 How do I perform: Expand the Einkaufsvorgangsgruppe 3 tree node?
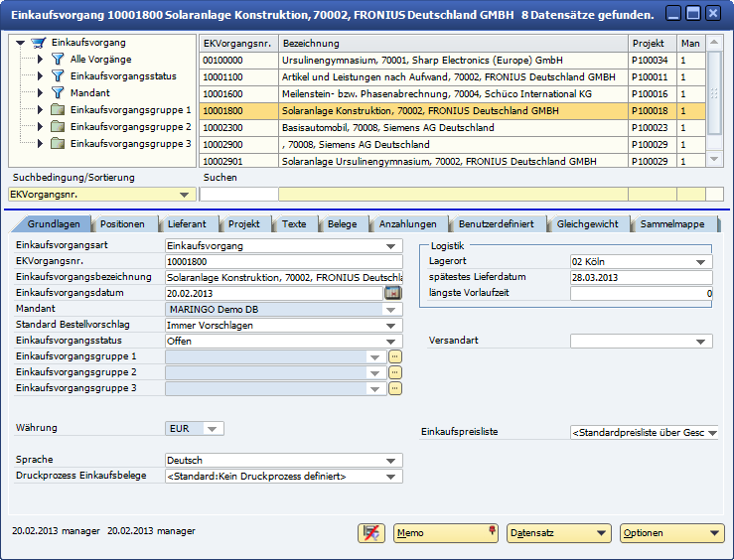click(x=40, y=144)
